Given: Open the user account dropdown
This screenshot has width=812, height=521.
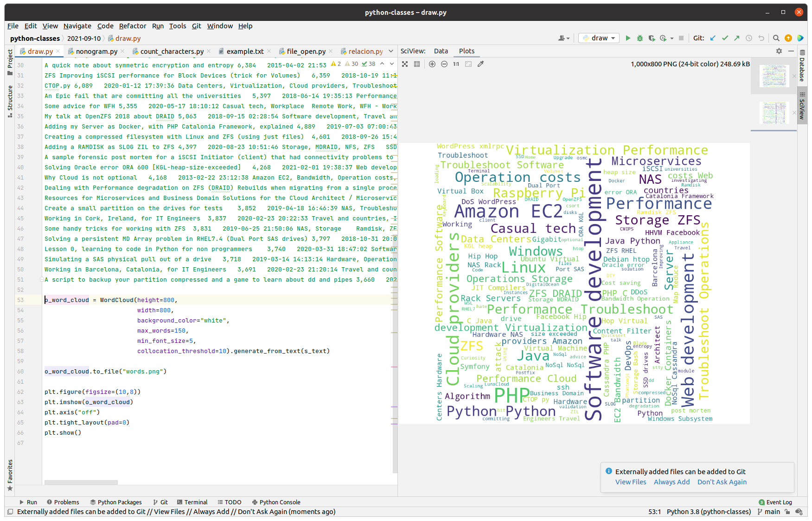Looking at the screenshot, I should pos(564,38).
